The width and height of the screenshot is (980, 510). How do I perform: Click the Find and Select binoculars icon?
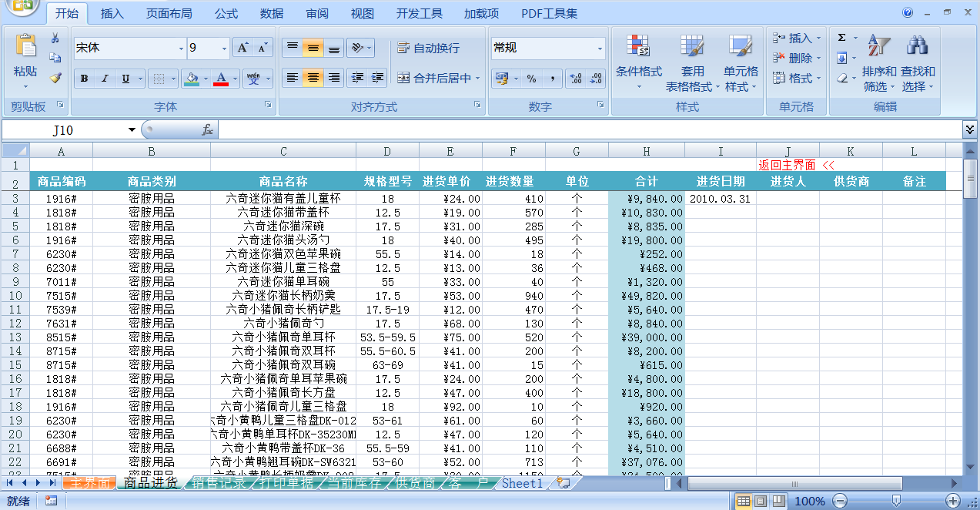pos(917,46)
